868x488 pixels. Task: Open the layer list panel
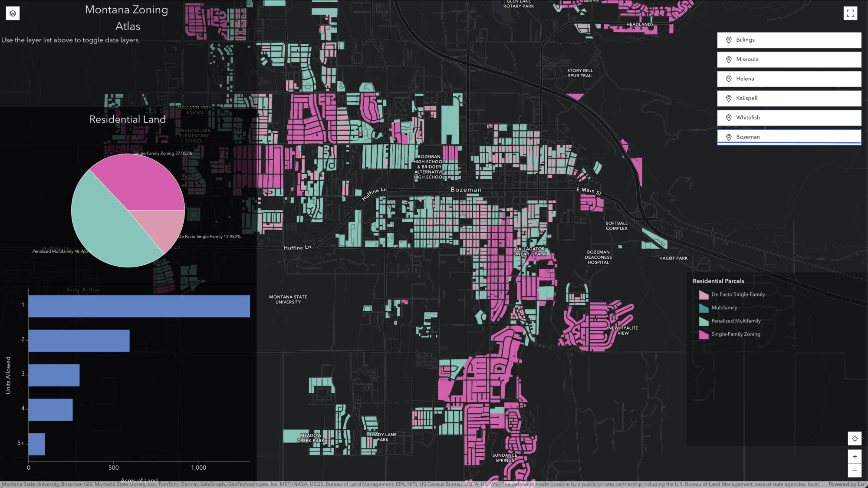[x=13, y=13]
